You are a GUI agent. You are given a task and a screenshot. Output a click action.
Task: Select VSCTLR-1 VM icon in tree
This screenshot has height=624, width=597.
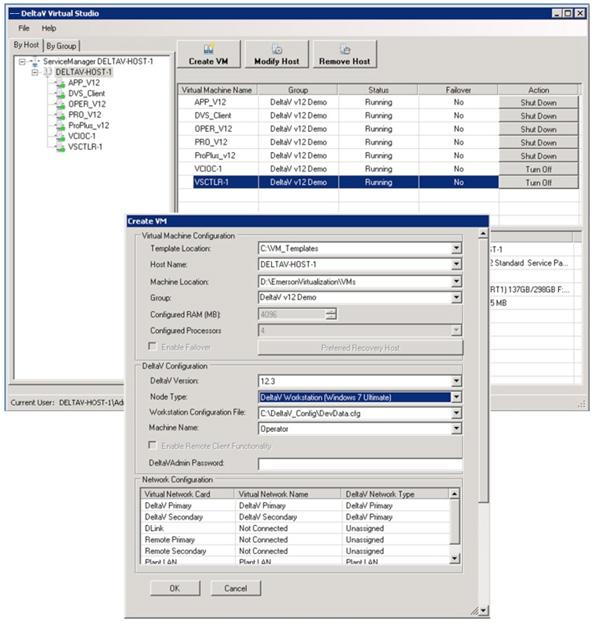(60, 148)
